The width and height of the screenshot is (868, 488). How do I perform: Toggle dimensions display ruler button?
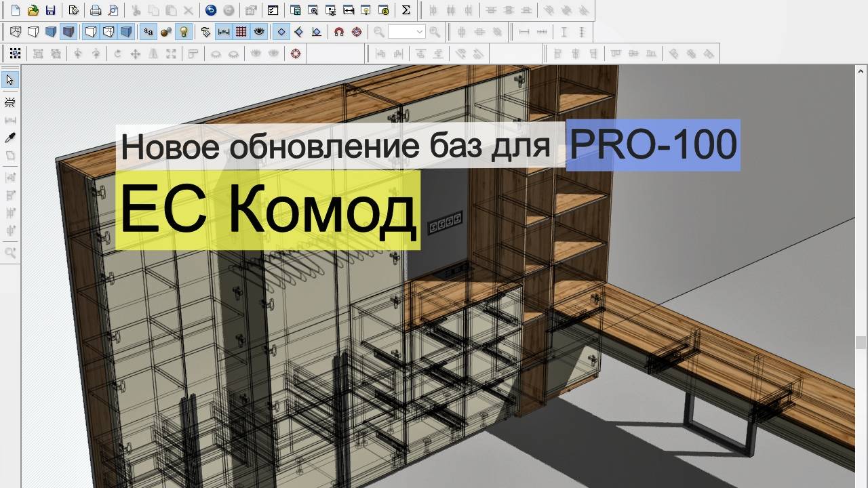224,32
